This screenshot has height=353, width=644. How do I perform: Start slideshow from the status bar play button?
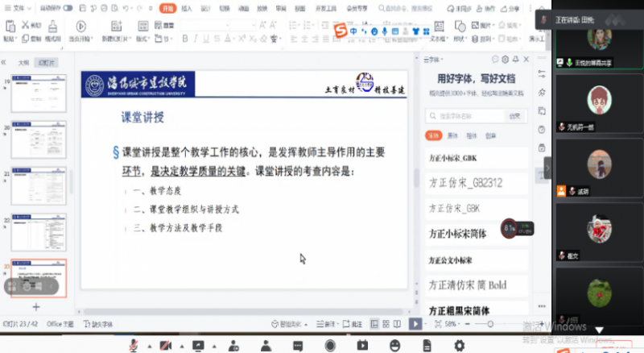click(415, 324)
